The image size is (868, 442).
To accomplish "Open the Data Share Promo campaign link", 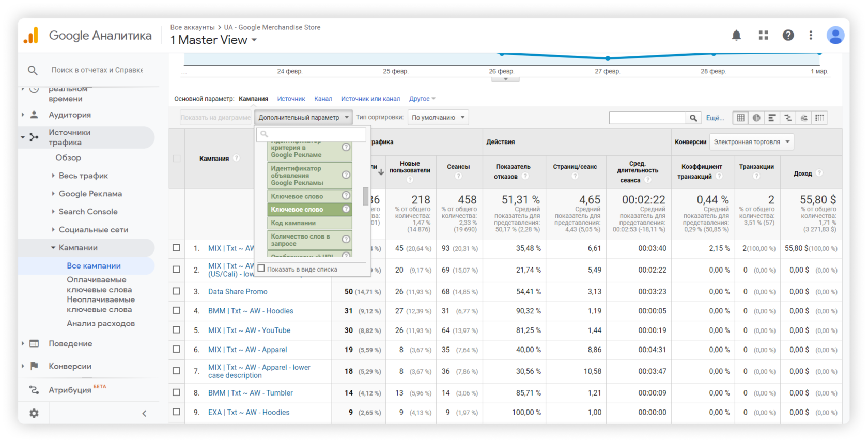I will click(x=238, y=292).
